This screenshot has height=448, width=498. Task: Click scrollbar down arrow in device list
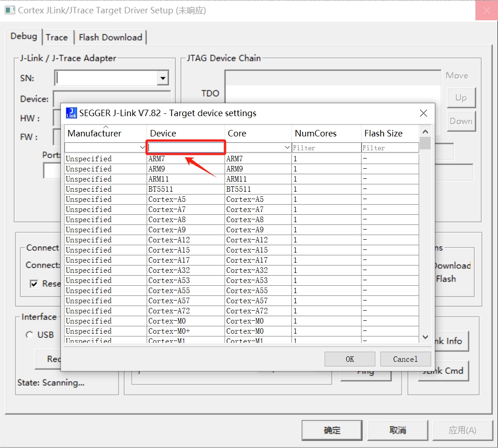[x=425, y=337]
